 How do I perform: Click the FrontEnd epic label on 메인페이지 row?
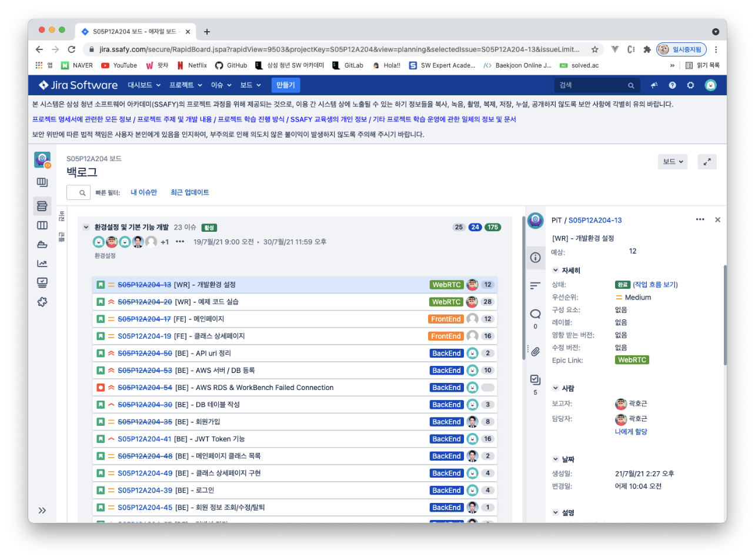446,319
